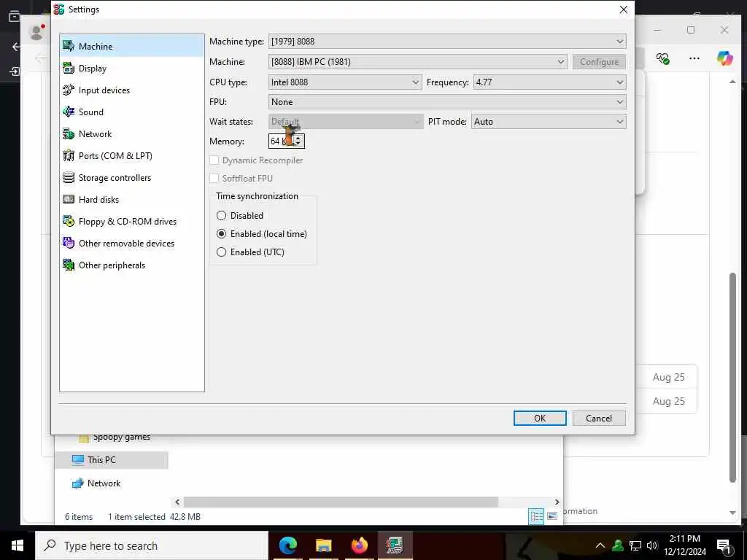747x560 pixels.
Task: Open Input devices icon in sidebar
Action: pyautogui.click(x=69, y=90)
